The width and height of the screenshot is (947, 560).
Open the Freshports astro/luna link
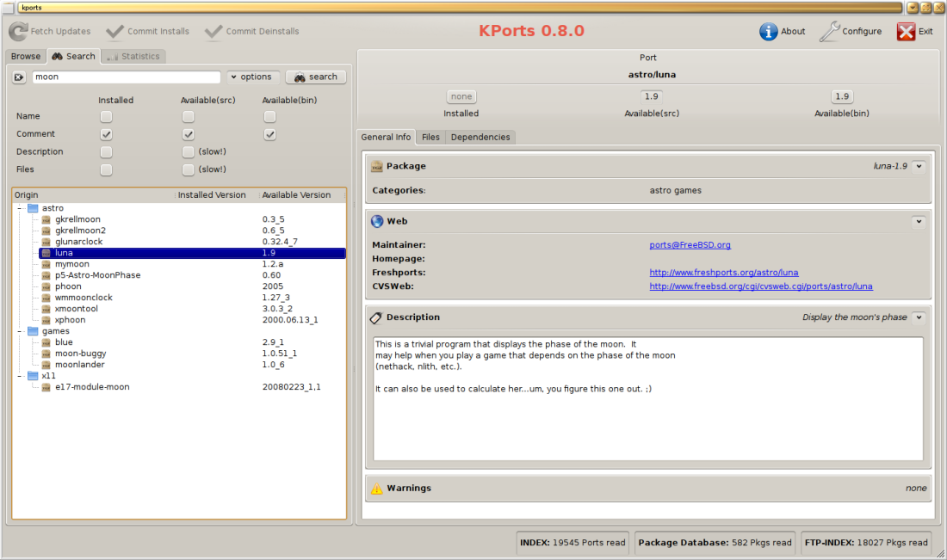tap(723, 273)
